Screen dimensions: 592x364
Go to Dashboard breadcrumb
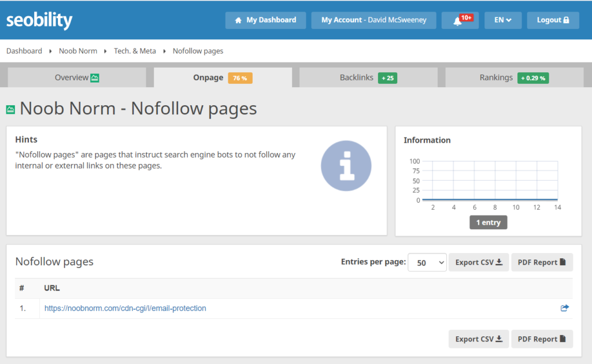[24, 51]
